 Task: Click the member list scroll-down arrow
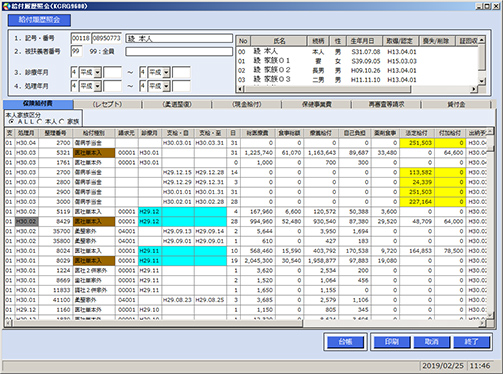click(482, 81)
